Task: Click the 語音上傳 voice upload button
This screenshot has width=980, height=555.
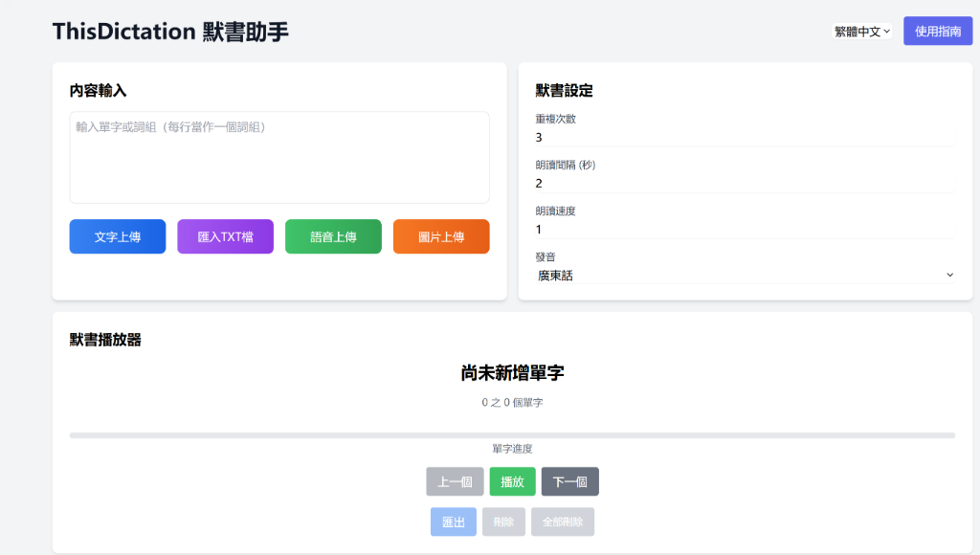Action: (333, 235)
